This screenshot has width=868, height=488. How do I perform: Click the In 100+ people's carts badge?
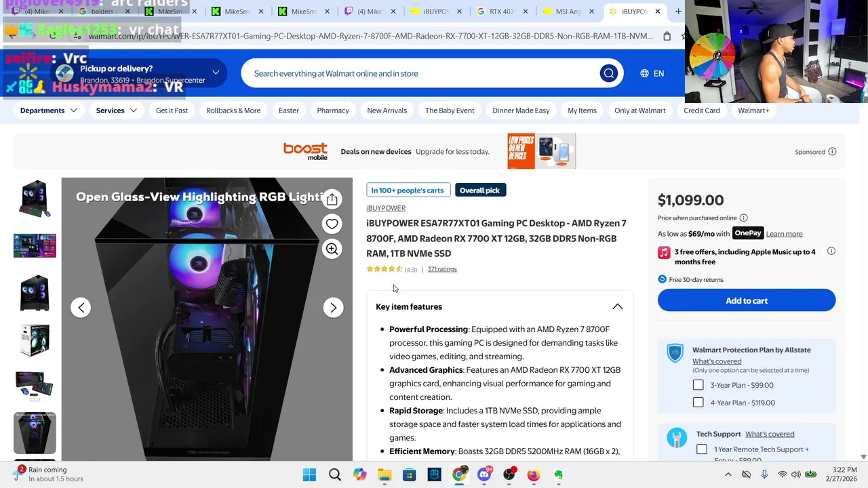click(408, 190)
